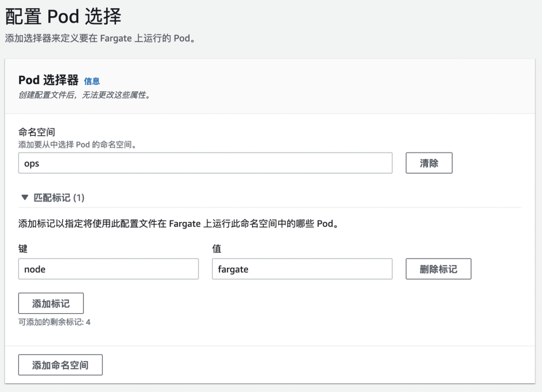542x392 pixels.
Task: Click the 配置 Pod 选择 page heading
Action: click(63, 17)
